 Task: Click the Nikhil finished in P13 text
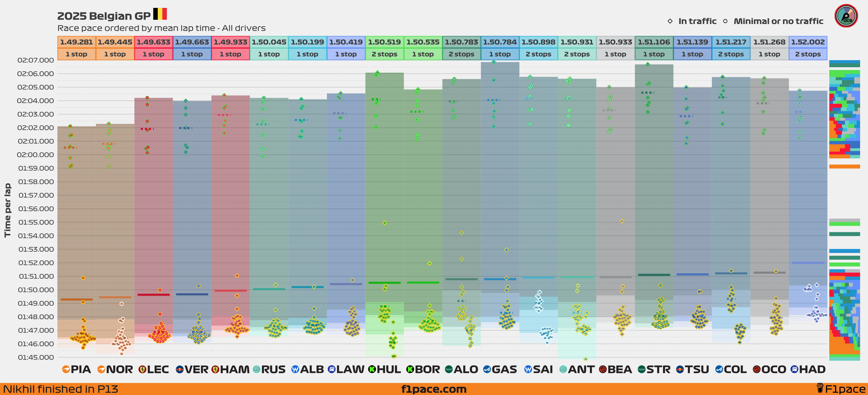[61, 389]
